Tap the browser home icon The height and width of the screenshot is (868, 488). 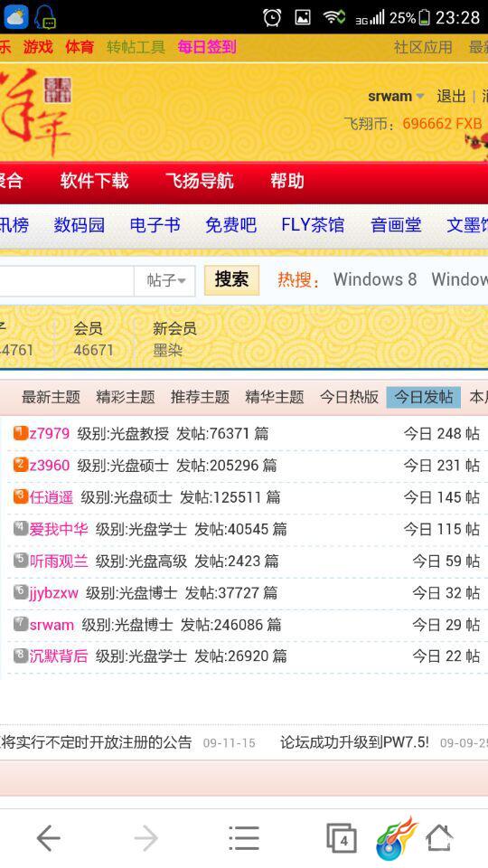tap(439, 838)
